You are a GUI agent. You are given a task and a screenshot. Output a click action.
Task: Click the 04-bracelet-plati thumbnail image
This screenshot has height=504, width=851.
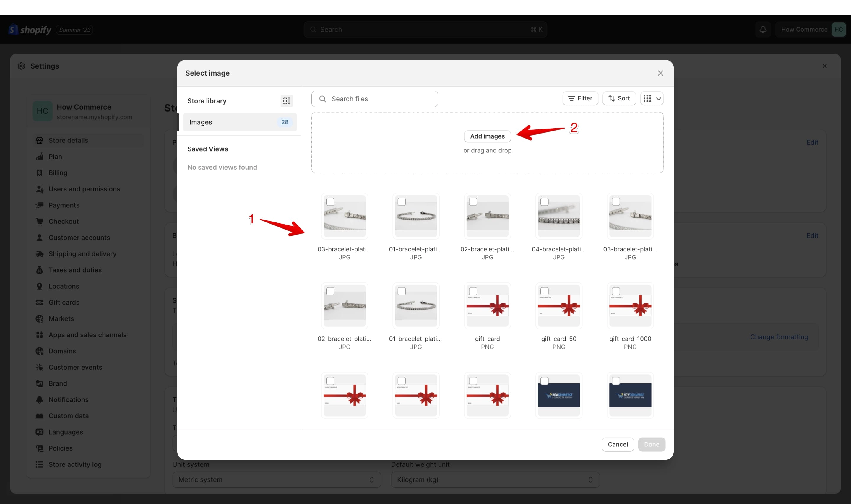[559, 216]
